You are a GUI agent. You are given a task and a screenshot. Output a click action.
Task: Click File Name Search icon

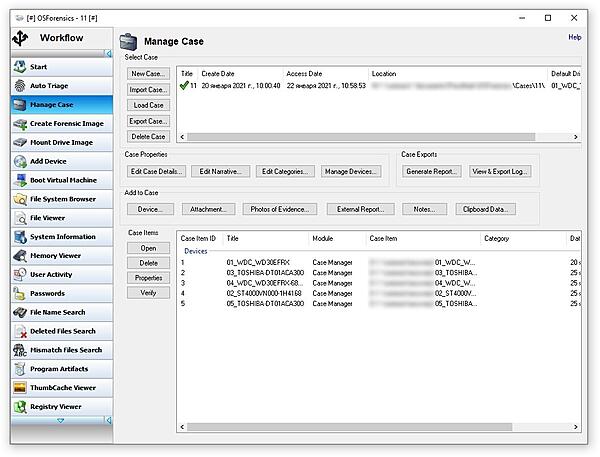tap(20, 312)
